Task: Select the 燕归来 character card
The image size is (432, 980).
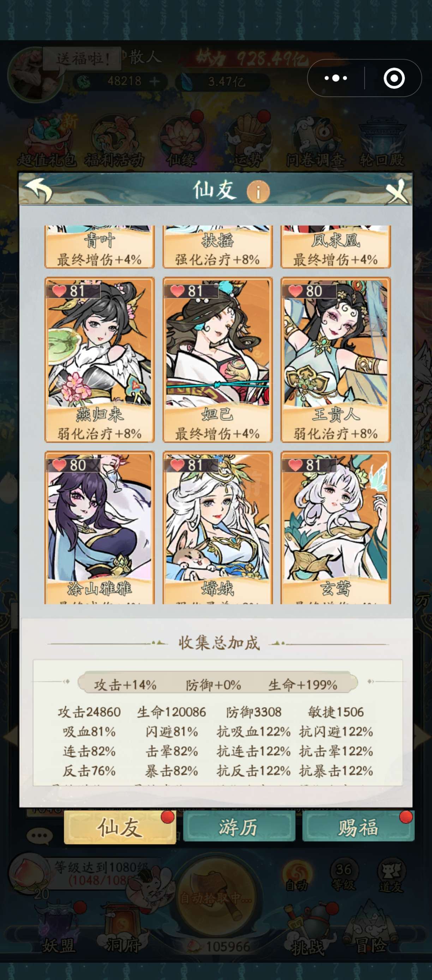Action: (x=100, y=360)
